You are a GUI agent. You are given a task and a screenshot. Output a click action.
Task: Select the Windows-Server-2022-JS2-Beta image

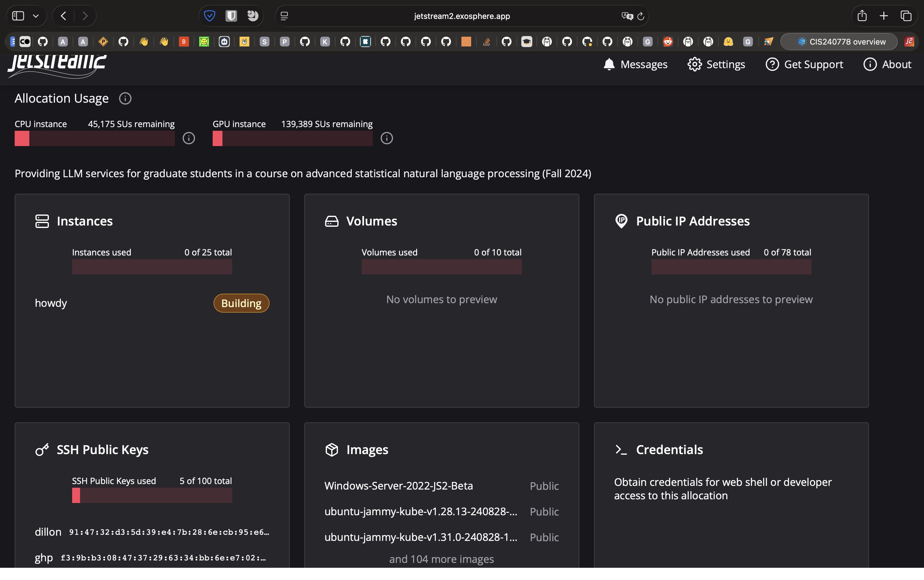pyautogui.click(x=442, y=486)
